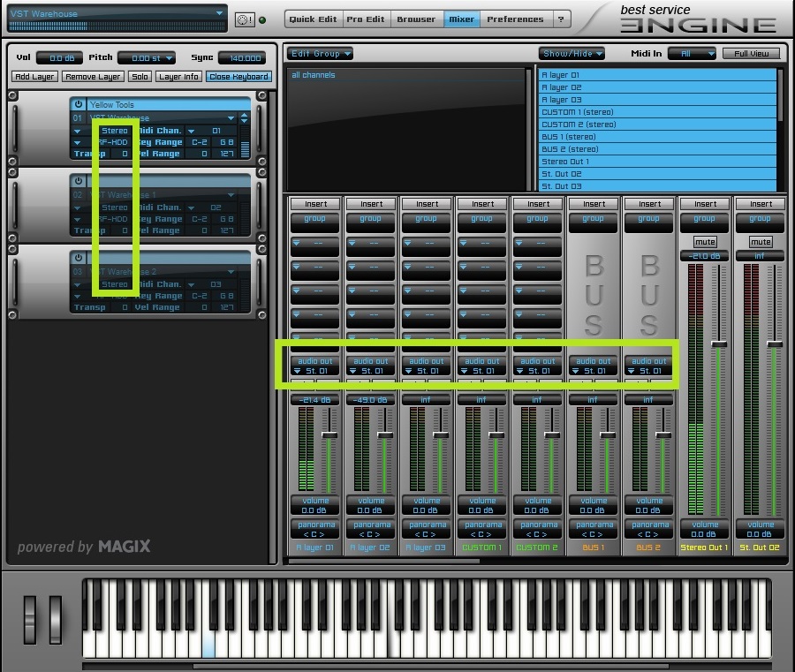795x672 pixels.
Task: Select 'BUS 2 (stereo)' in the channel list
Action: coord(657,149)
